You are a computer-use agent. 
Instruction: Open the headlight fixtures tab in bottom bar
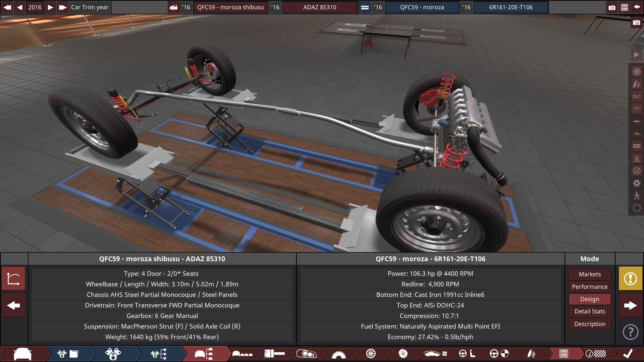[x=306, y=354]
